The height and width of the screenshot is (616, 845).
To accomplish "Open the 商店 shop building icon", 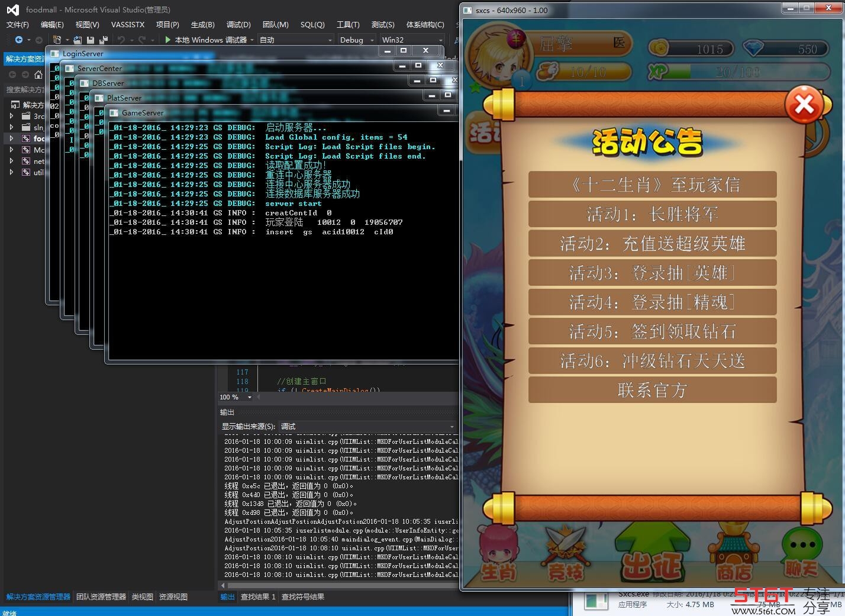I will pos(734,554).
